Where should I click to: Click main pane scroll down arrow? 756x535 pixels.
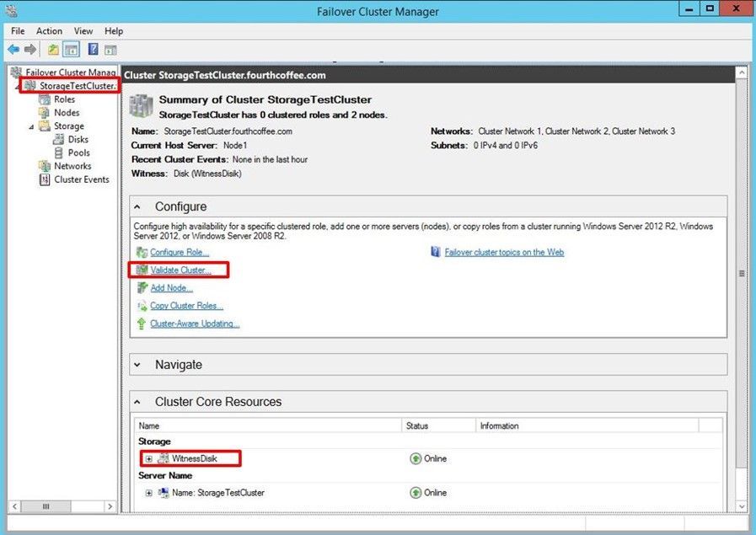(x=742, y=506)
